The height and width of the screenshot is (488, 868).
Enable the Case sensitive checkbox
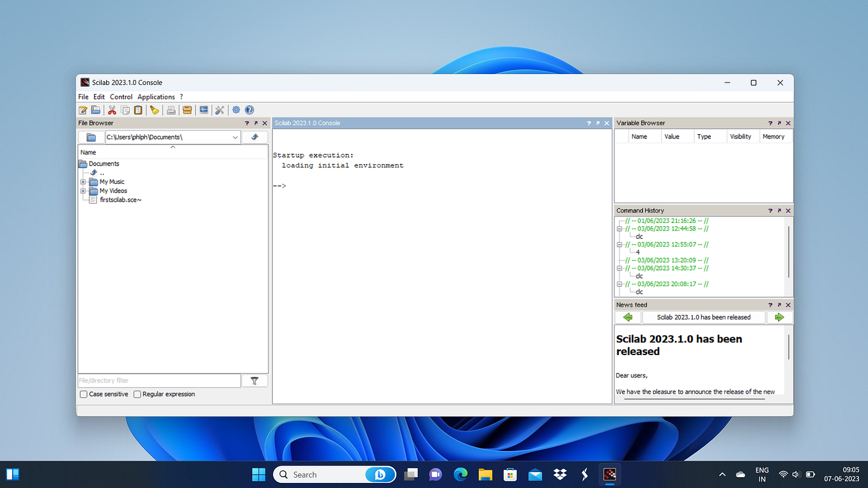(84, 395)
